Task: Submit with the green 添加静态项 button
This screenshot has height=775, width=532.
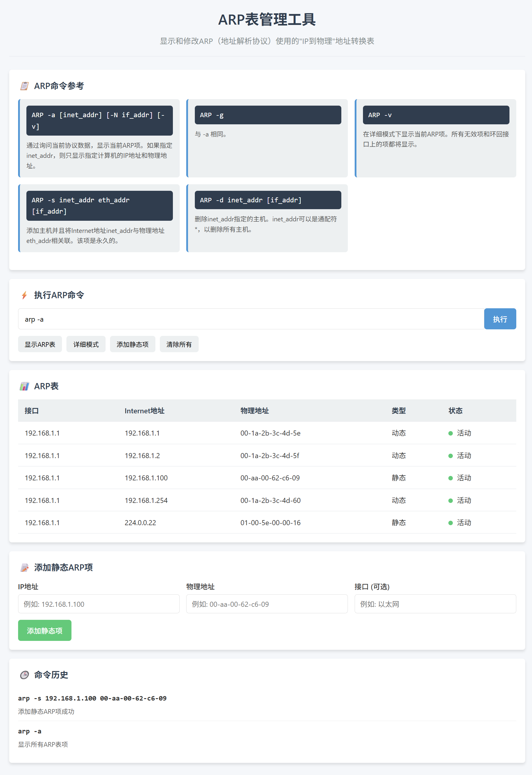Action: pyautogui.click(x=45, y=631)
